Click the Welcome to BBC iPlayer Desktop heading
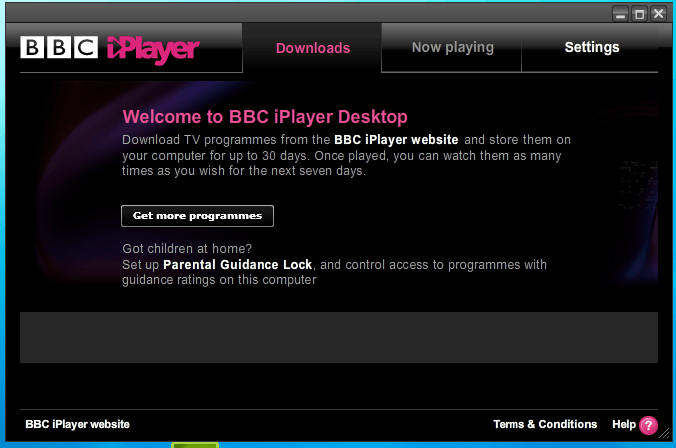 click(x=265, y=117)
